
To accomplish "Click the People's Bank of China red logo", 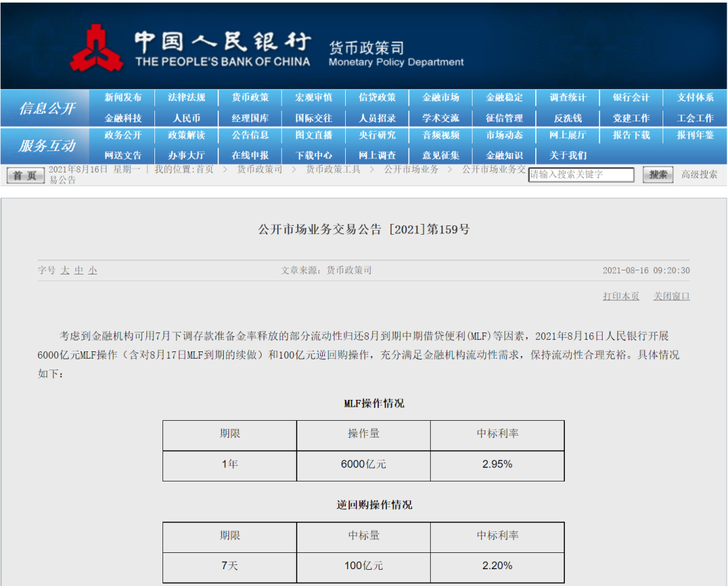I will [96, 49].
